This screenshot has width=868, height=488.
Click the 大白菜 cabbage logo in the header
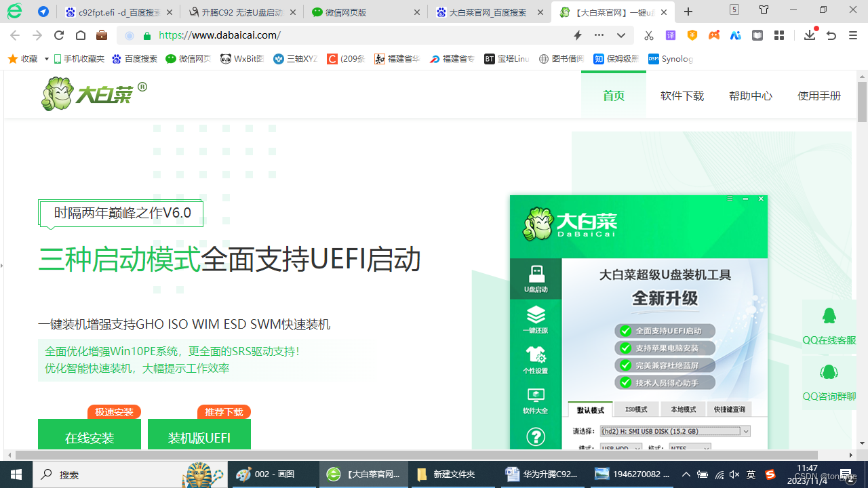(x=94, y=94)
